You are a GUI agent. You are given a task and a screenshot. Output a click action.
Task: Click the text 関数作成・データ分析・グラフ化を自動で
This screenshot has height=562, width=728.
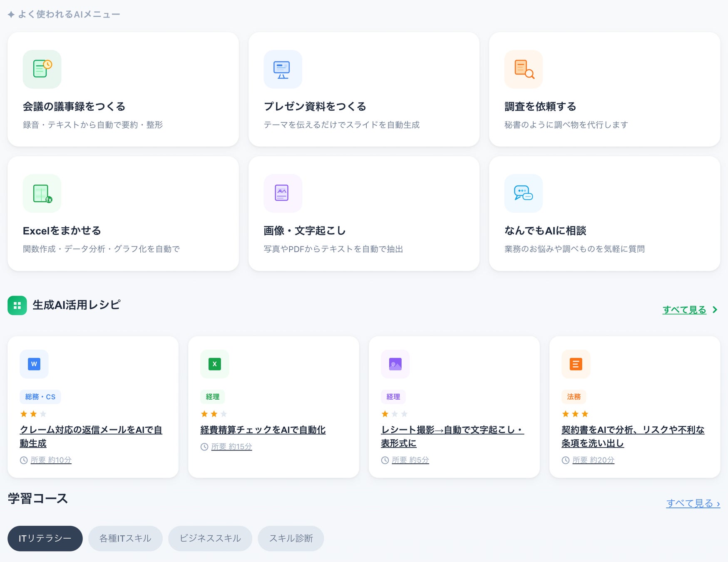point(101,249)
